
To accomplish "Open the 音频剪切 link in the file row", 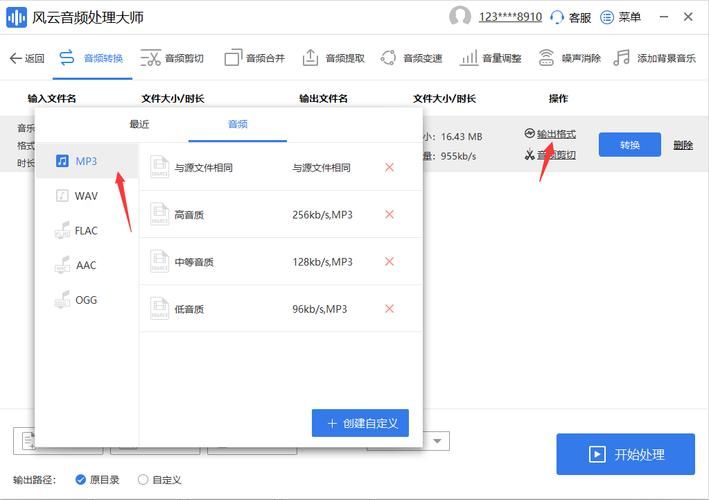I will click(556, 155).
